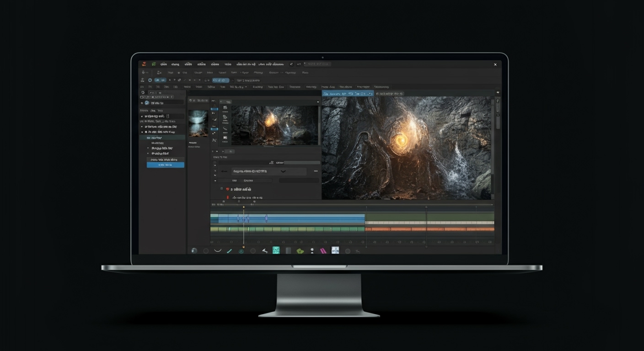The width and height of the screenshot is (644, 351).
Task: Click the small close button top right
Action: (x=495, y=64)
